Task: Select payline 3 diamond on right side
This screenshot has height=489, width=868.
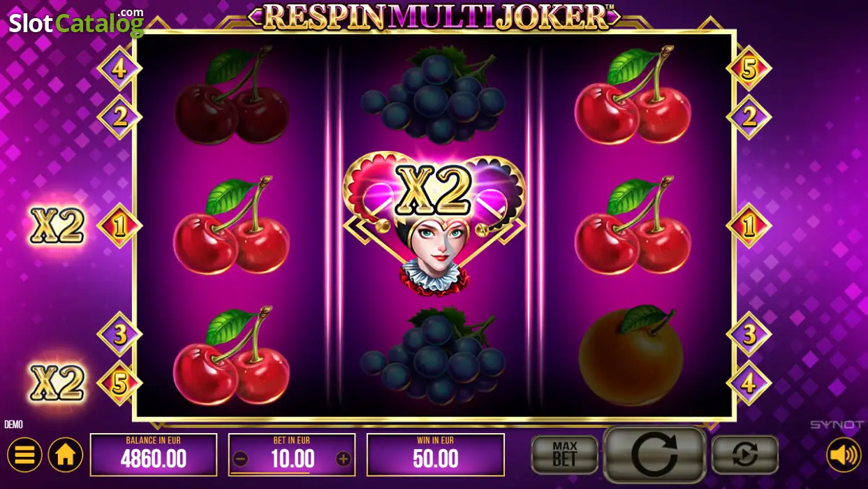Action: coord(749,334)
